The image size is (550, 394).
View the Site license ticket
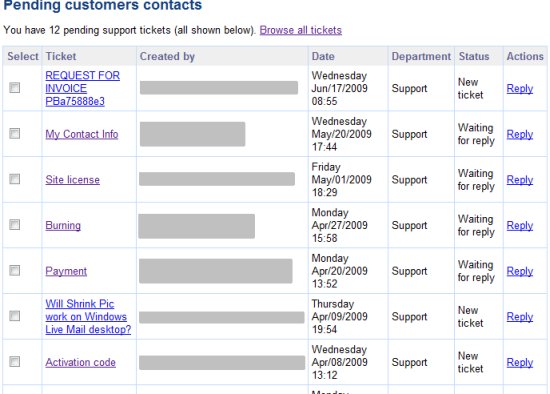[73, 180]
